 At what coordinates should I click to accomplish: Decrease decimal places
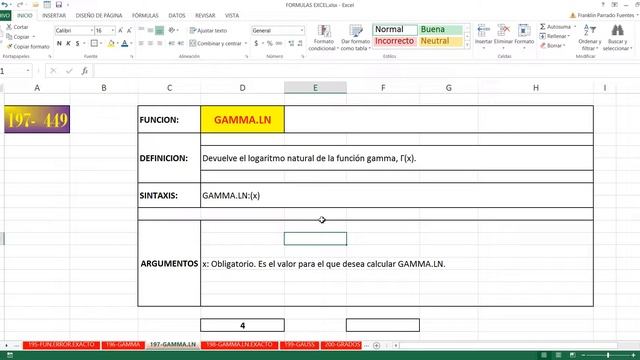[300, 43]
